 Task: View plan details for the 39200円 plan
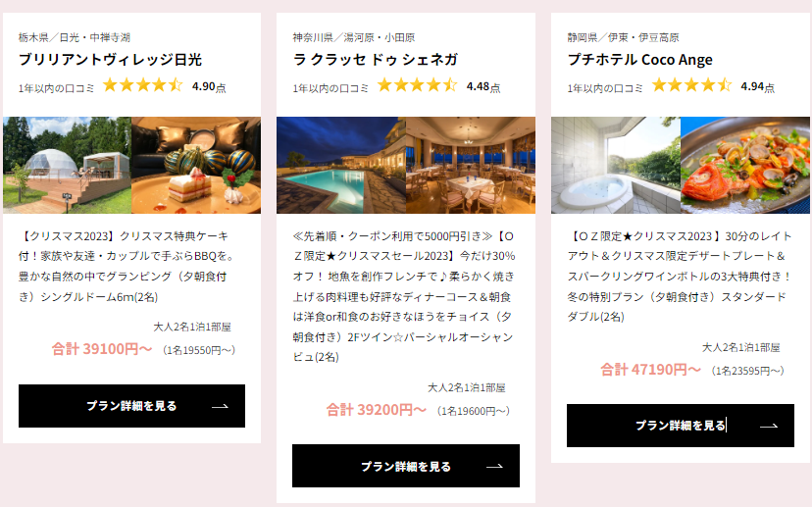(406, 466)
